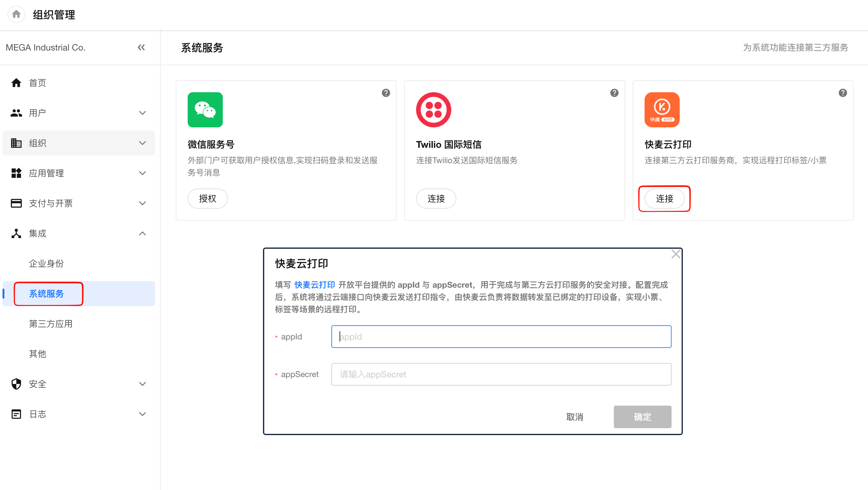Click the WeChat service account logo
The image size is (868, 490).
205,110
